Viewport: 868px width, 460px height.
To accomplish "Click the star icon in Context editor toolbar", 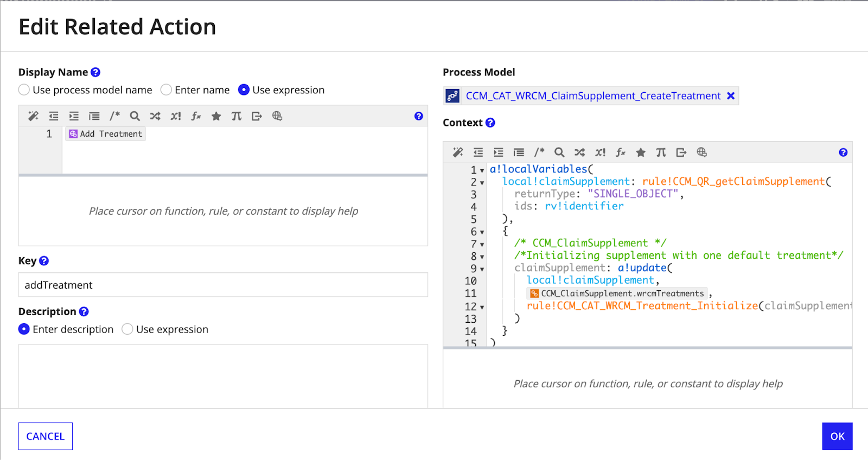I will coord(641,152).
